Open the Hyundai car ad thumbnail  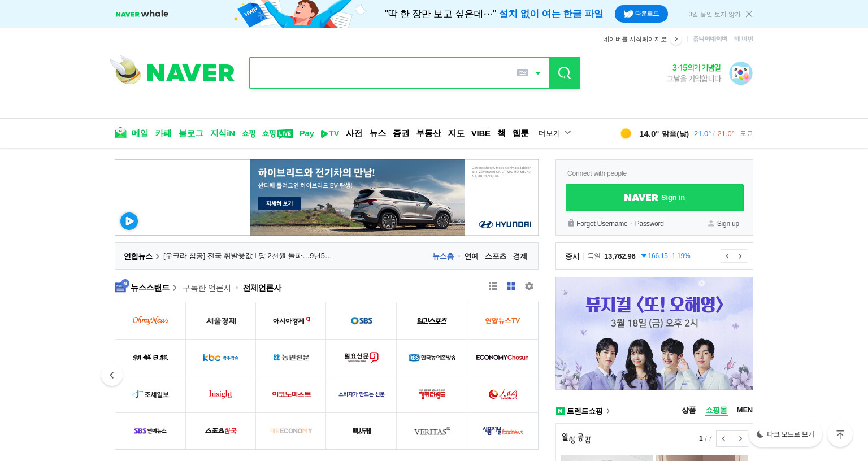coord(357,197)
